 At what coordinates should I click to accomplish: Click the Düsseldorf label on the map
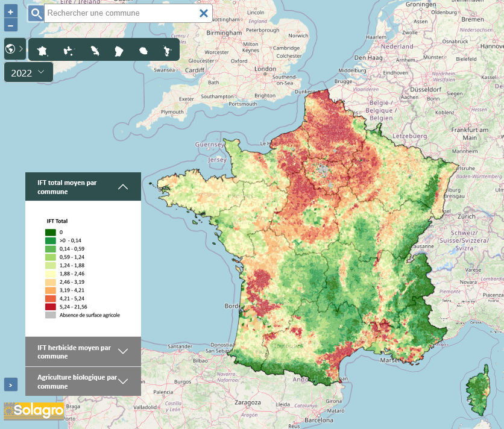(426, 90)
